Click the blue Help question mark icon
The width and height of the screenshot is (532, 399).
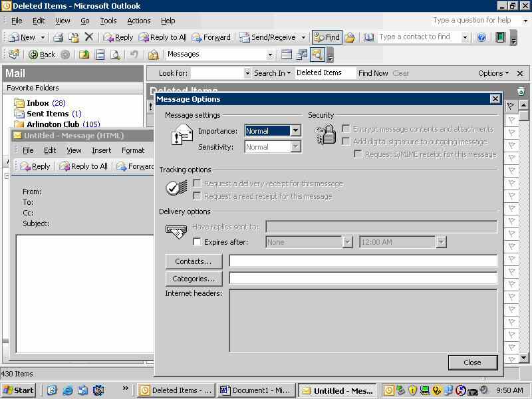click(x=481, y=37)
